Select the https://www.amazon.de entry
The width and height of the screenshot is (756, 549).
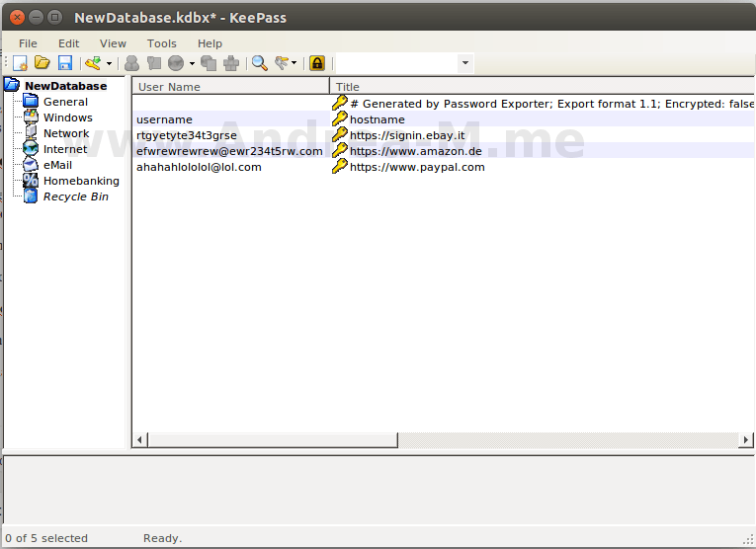tap(416, 151)
